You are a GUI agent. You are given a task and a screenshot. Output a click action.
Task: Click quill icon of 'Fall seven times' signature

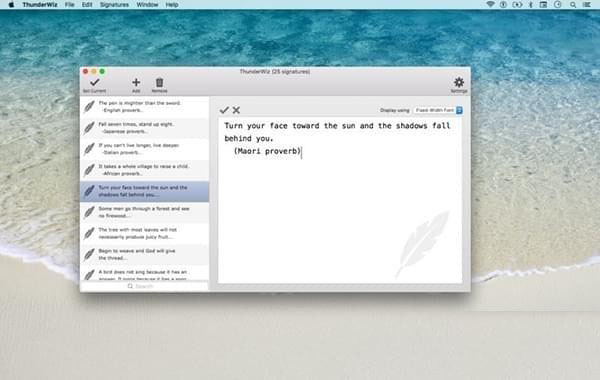[x=89, y=127]
